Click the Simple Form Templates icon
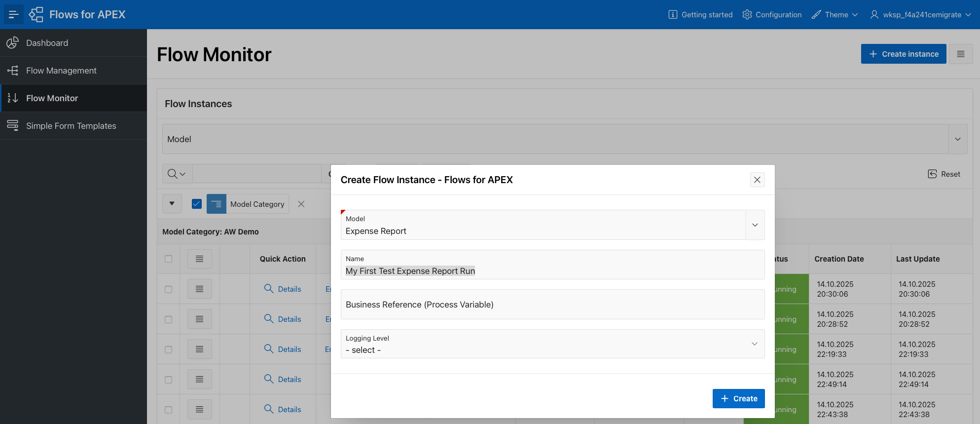 pyautogui.click(x=13, y=125)
